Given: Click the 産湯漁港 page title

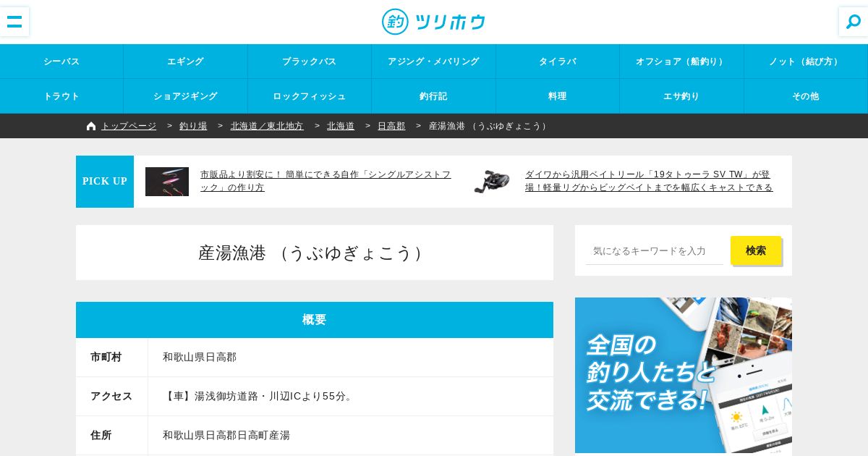Looking at the screenshot, I should [315, 253].
